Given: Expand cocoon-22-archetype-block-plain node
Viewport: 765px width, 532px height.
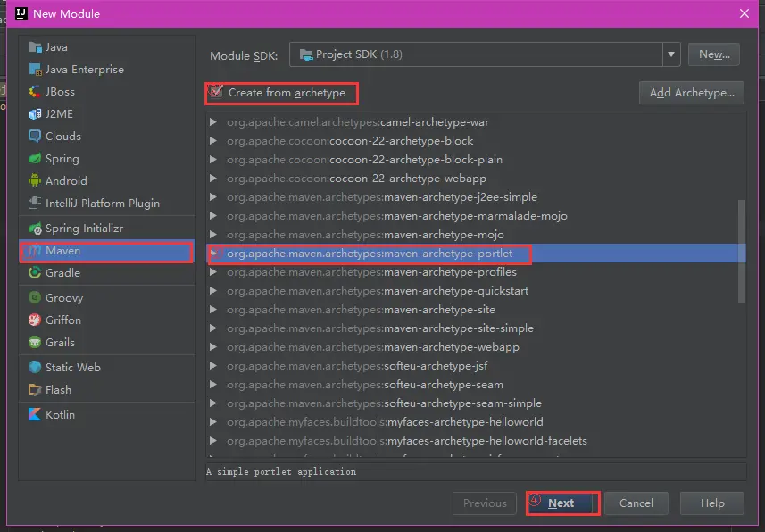Looking at the screenshot, I should coord(213,160).
